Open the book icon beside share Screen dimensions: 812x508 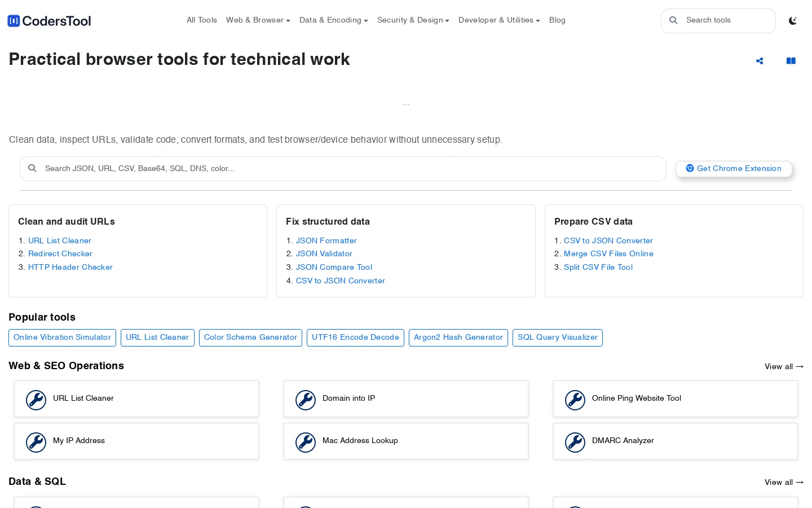(x=791, y=61)
